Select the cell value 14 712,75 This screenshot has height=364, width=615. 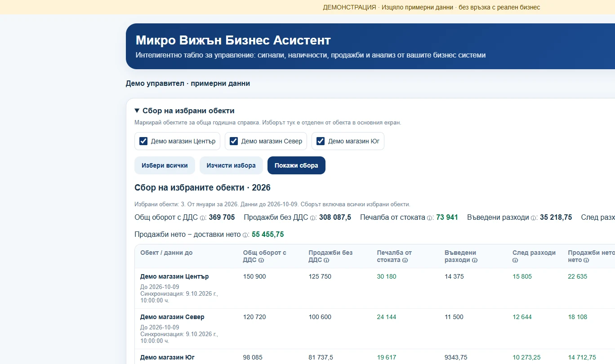[x=582, y=357]
